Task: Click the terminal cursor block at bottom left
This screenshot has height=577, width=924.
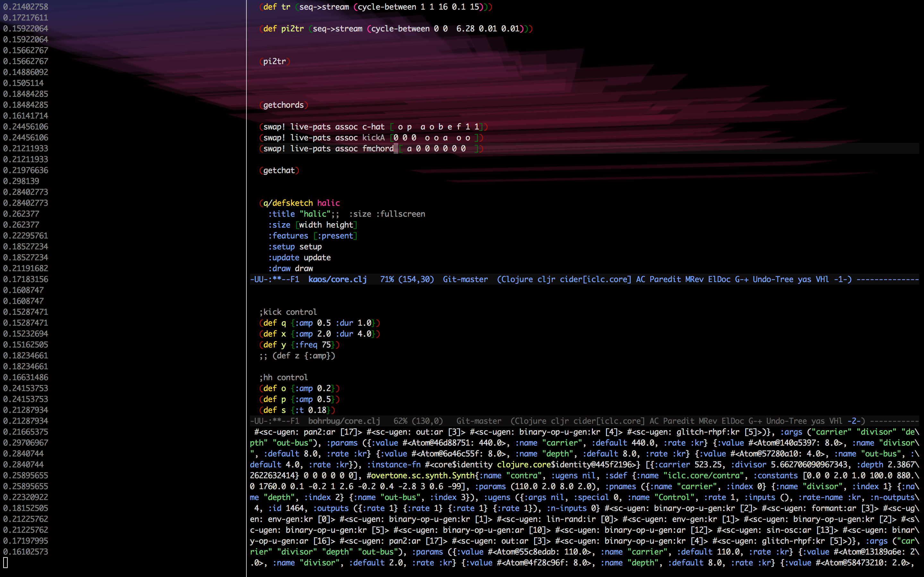Action: point(5,562)
